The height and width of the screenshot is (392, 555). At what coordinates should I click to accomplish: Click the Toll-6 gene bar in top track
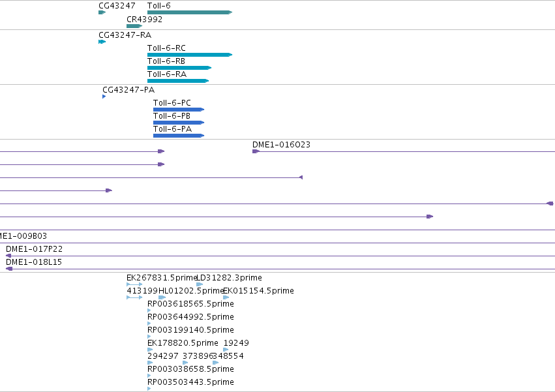tap(190, 12)
